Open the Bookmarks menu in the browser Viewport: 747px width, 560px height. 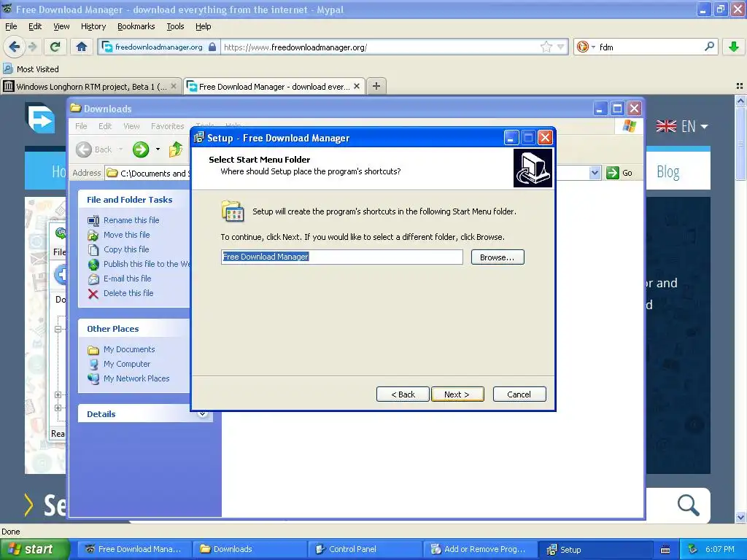(x=136, y=26)
